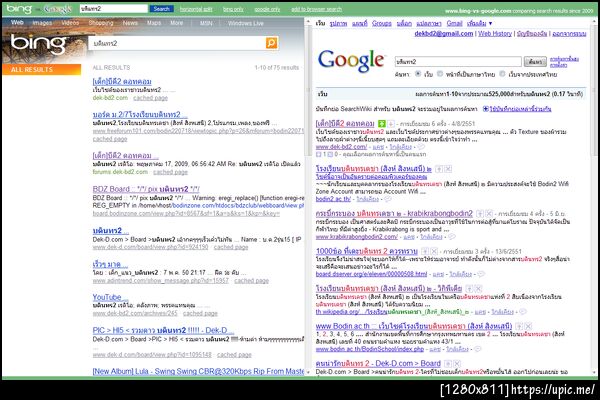Click the Google pane scroll-up arrow
This screenshot has width=600, height=400.
pyautogui.click(x=594, y=21)
